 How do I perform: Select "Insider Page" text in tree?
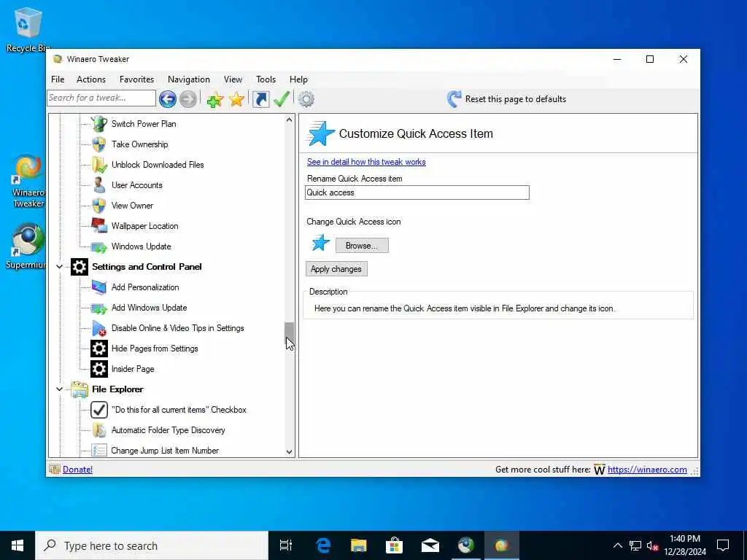[133, 369]
